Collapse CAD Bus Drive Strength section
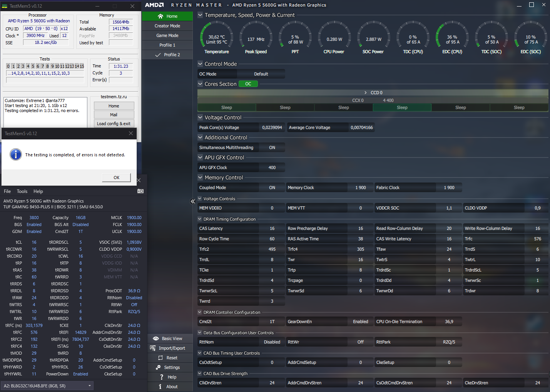The height and width of the screenshot is (392, 550). (x=200, y=374)
